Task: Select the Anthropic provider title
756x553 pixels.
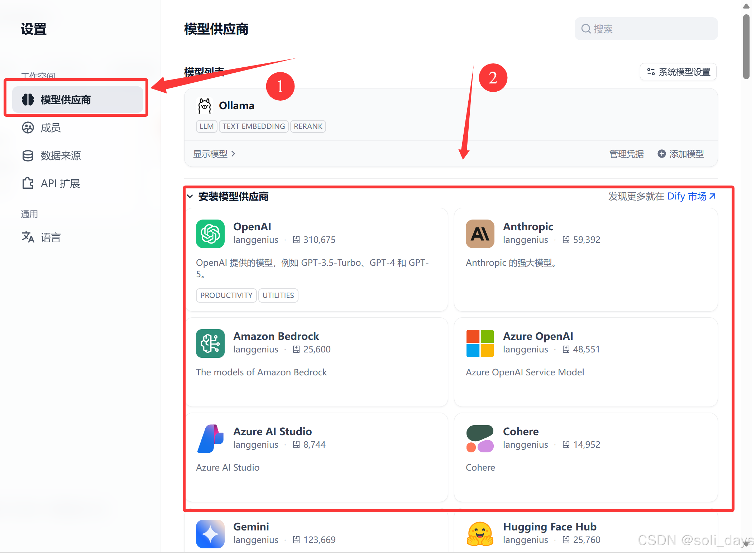Action: pos(528,226)
